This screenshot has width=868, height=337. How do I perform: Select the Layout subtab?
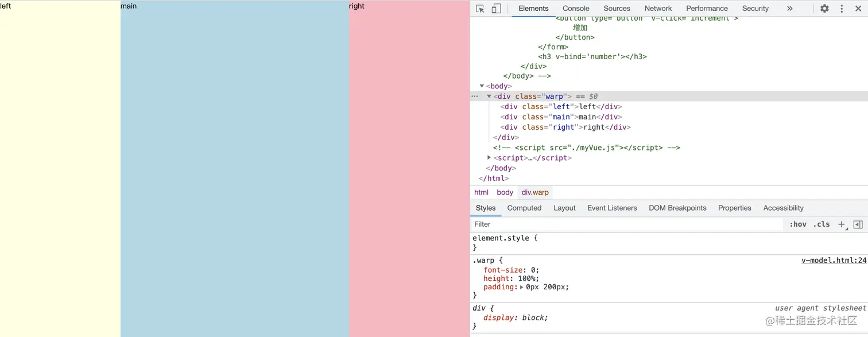click(x=564, y=208)
